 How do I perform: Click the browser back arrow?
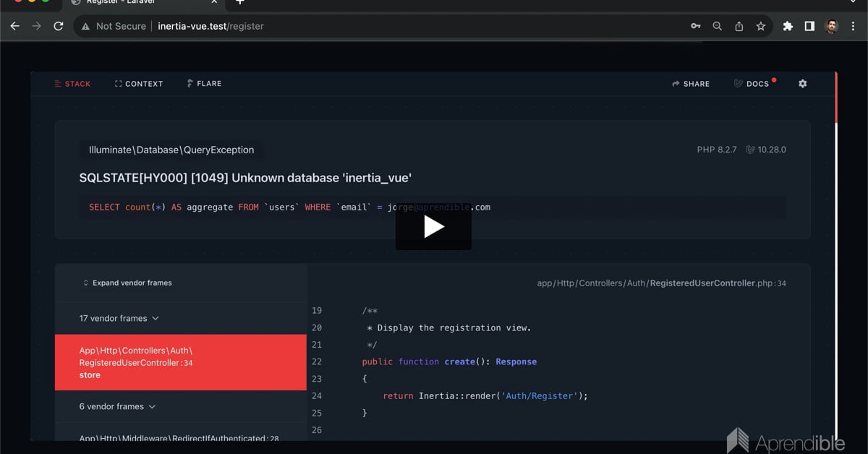point(14,26)
